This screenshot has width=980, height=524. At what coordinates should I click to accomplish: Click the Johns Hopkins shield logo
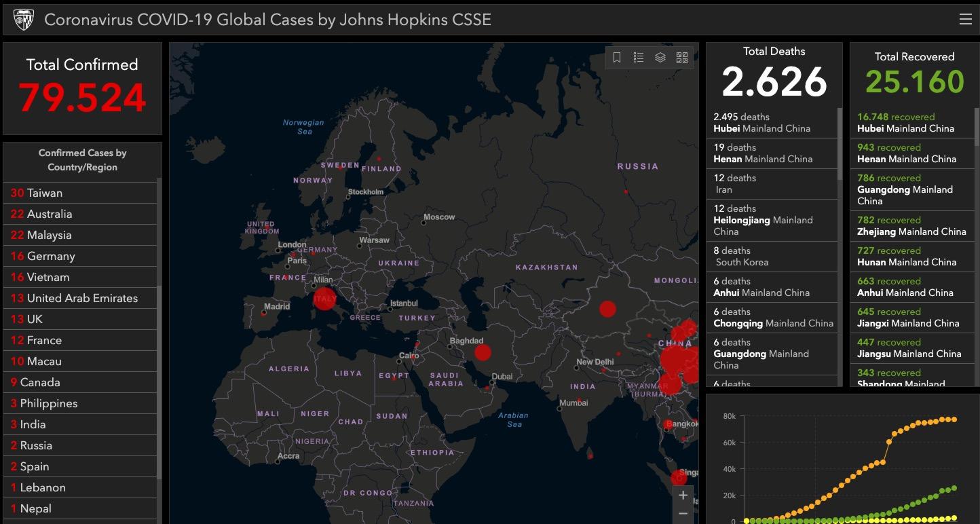coord(23,20)
